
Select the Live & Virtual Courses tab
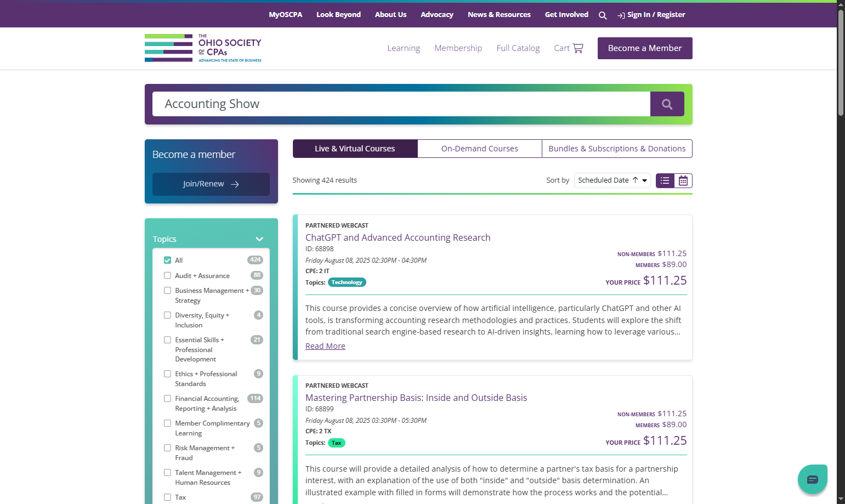(355, 149)
